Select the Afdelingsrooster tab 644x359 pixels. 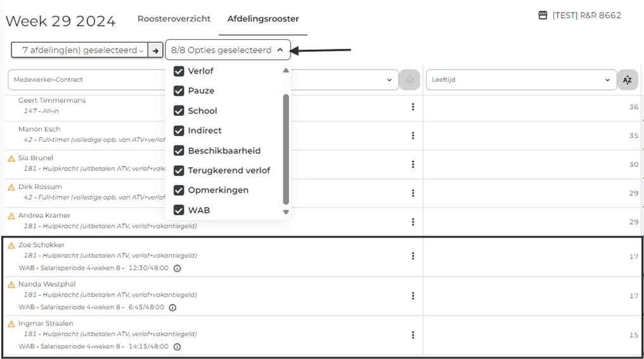[263, 19]
